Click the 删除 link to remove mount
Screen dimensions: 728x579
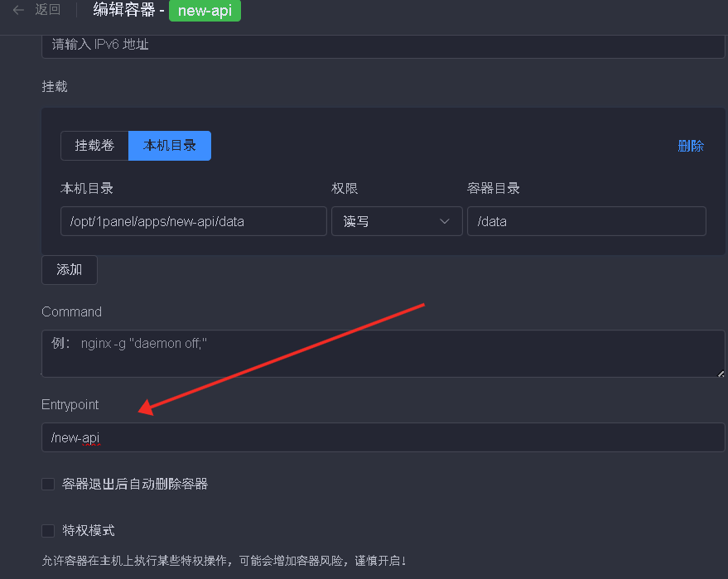pos(691,146)
